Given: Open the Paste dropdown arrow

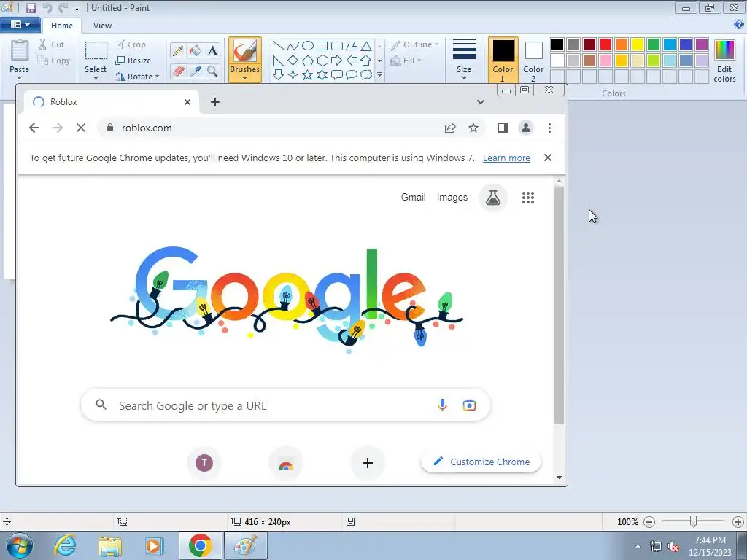Looking at the screenshot, I should point(20,78).
